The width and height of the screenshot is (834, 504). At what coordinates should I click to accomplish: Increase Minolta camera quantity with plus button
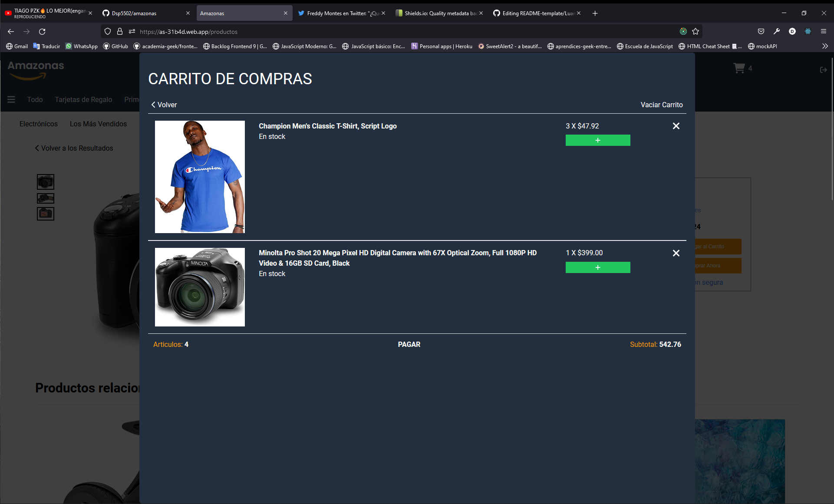(597, 267)
